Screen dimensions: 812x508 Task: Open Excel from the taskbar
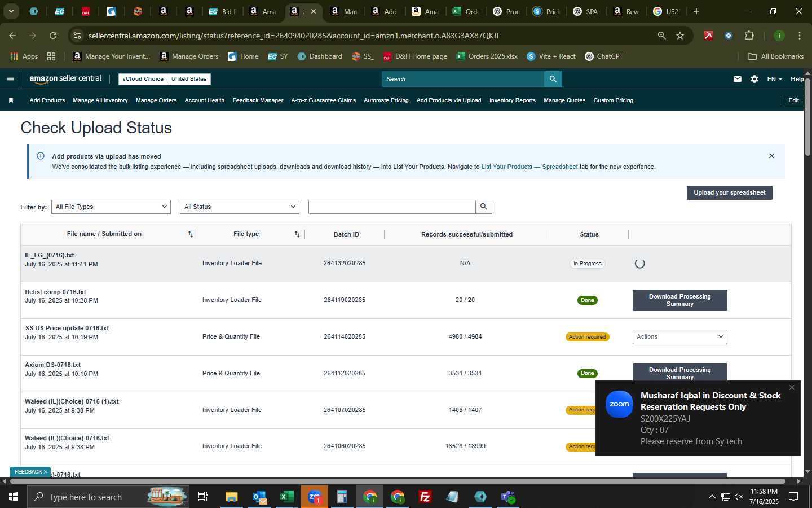click(x=286, y=497)
